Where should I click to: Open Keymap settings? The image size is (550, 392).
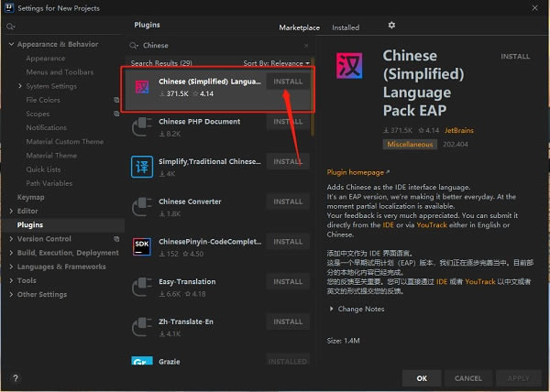30,197
